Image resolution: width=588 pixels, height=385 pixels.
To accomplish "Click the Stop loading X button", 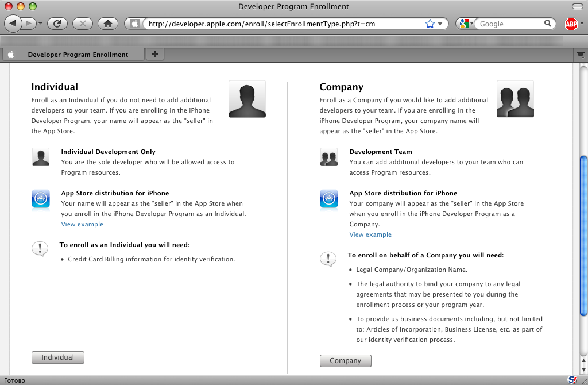I will coord(83,24).
